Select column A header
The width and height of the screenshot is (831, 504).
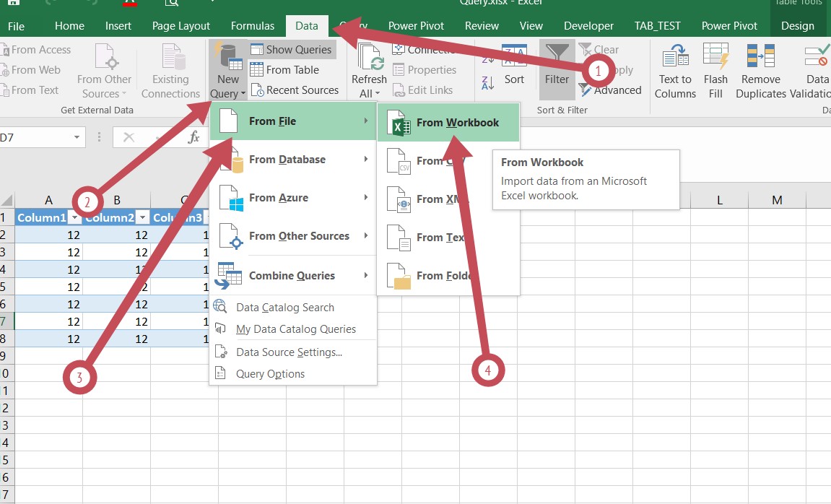[x=49, y=200]
